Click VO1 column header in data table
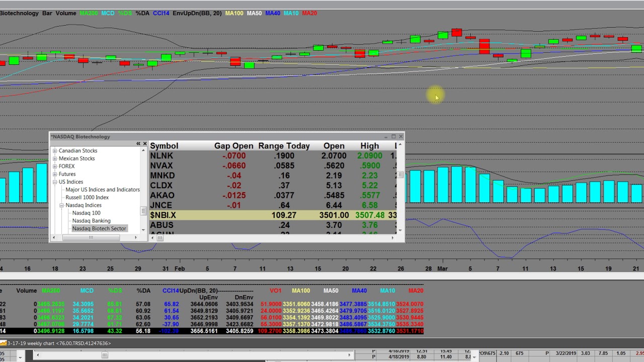 tap(276, 291)
